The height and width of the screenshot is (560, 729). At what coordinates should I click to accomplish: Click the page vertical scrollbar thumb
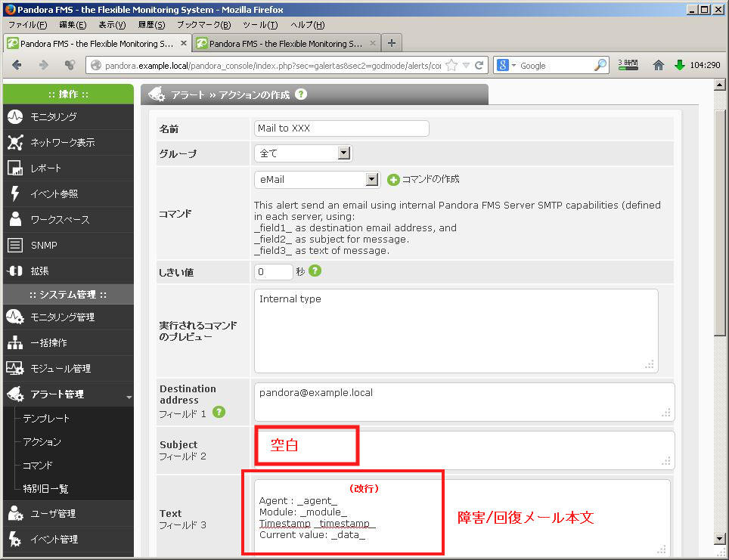click(720, 223)
